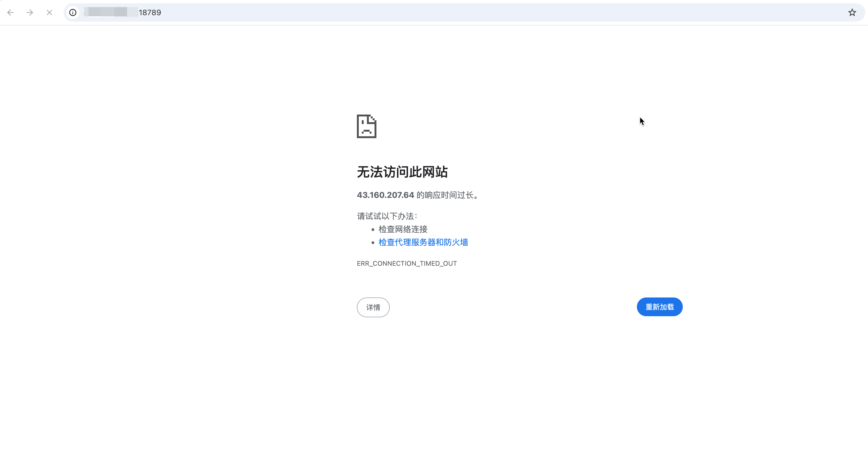Click bullet point before 检查网络连接
Screen dimensions: 868x475
point(373,230)
